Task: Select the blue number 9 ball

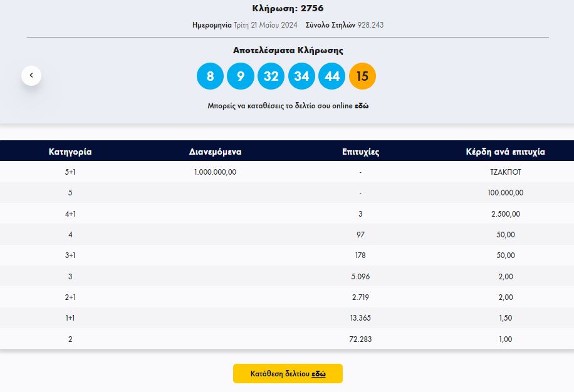Action: point(241,76)
